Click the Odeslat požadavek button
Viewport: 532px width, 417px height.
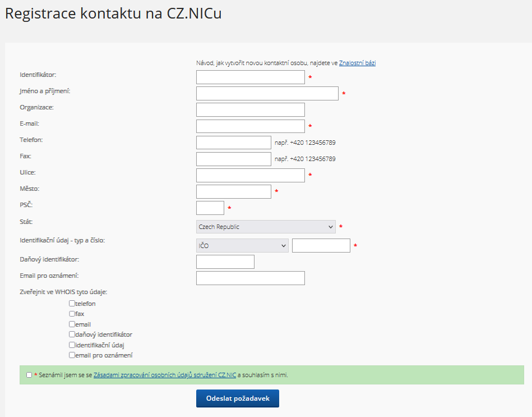pos(238,398)
